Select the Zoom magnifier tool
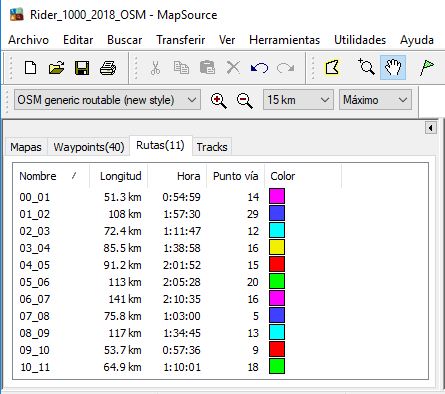 point(366,67)
